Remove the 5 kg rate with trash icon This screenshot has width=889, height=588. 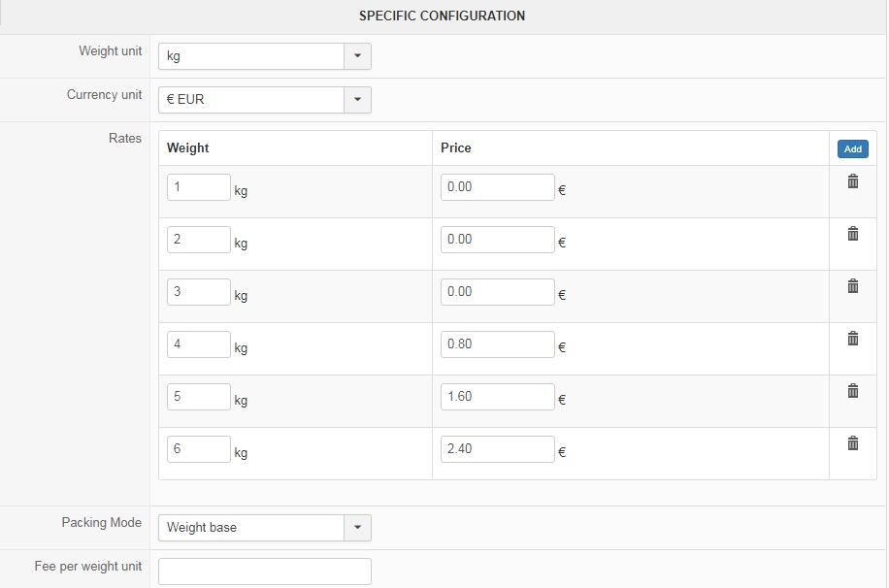[853, 391]
